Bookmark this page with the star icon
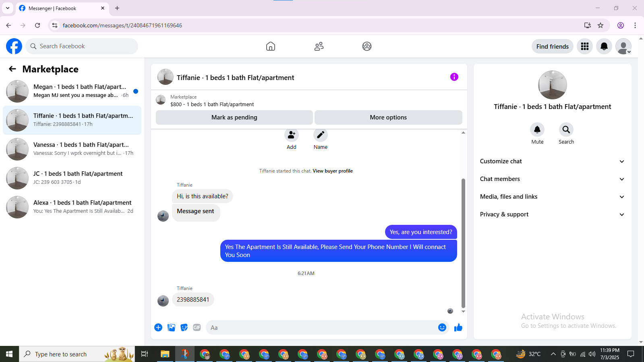644x362 pixels. [x=601, y=25]
